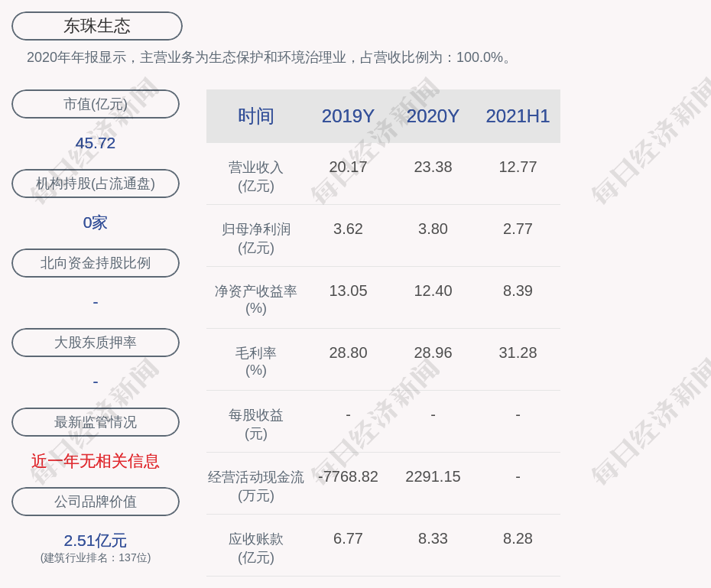Select cash flow value -7768.82
Viewport: 711px width, 588px height.
pos(348,476)
